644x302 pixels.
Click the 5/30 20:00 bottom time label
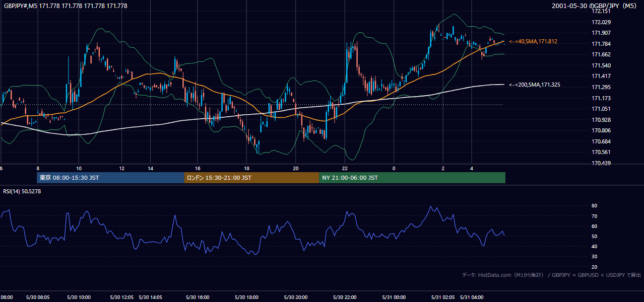point(295,297)
